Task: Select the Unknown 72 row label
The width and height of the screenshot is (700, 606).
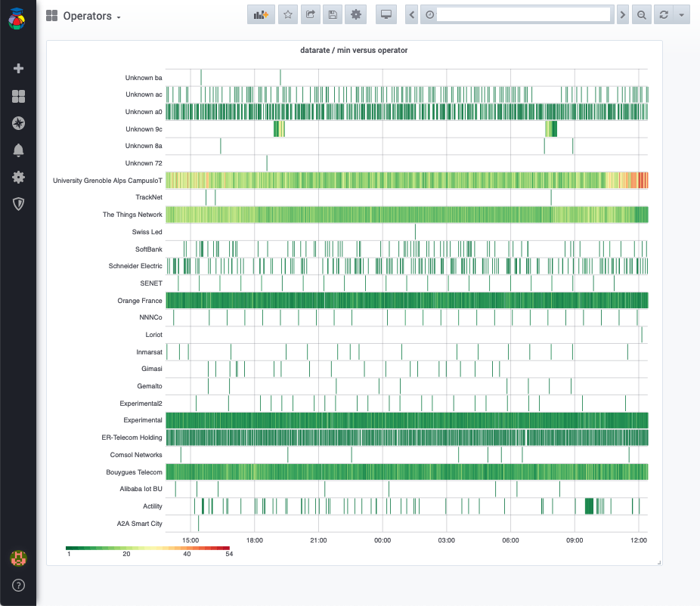Action: 144,163
